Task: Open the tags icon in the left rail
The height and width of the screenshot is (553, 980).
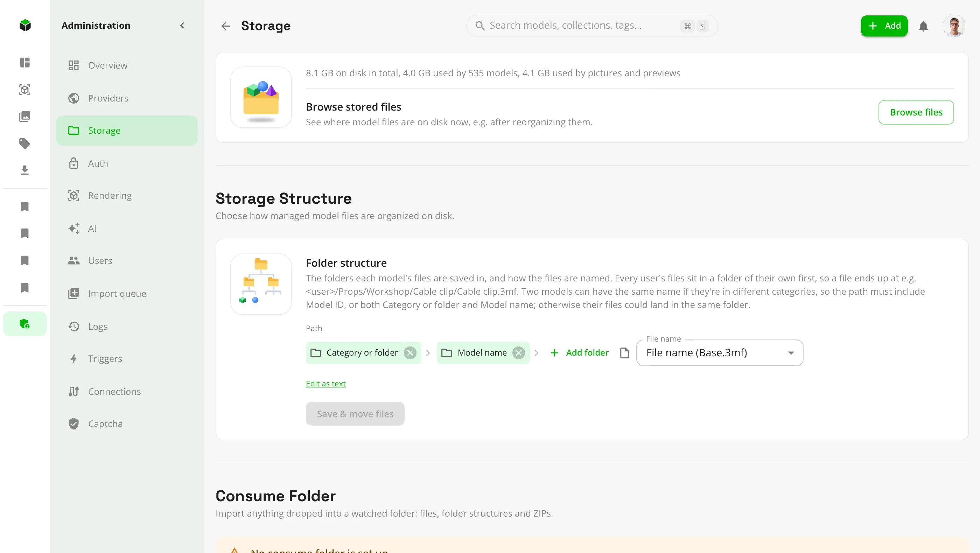Action: point(25,143)
